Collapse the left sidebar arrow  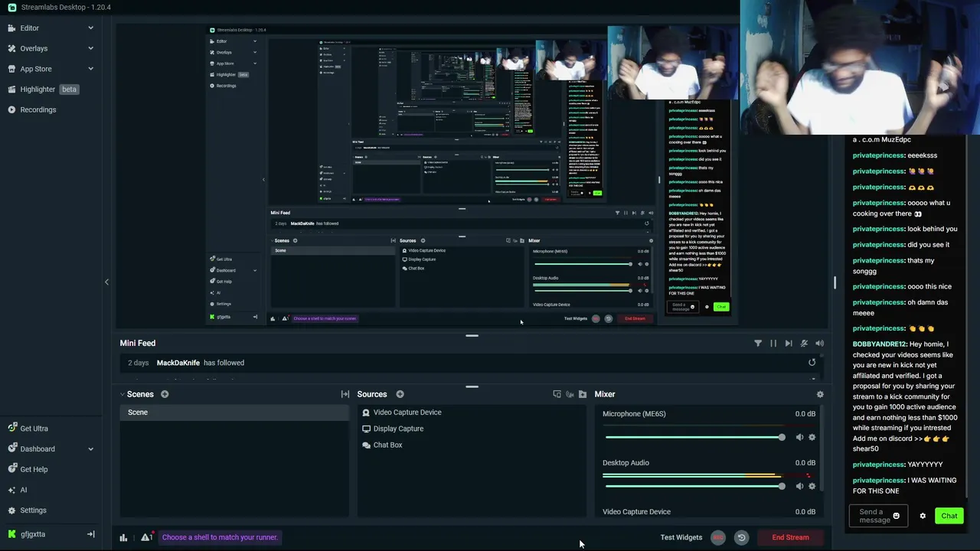tap(106, 282)
